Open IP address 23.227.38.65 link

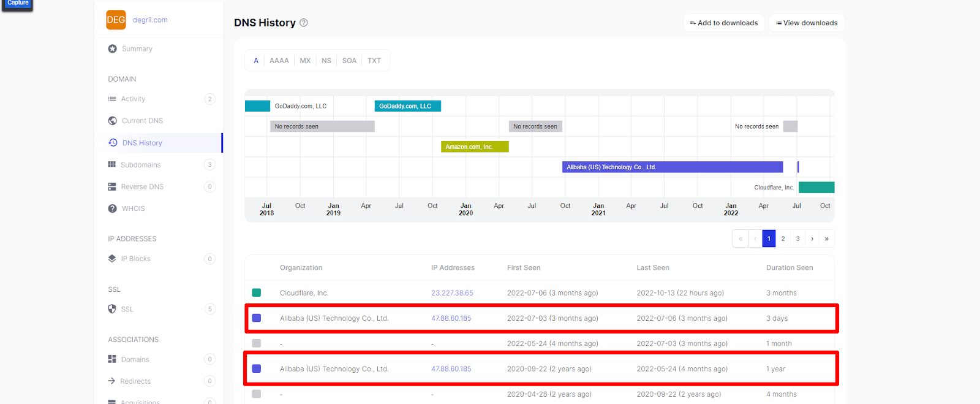(452, 293)
